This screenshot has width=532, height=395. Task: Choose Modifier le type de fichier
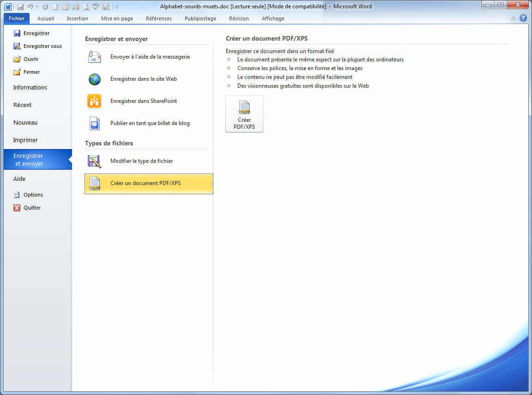point(149,161)
